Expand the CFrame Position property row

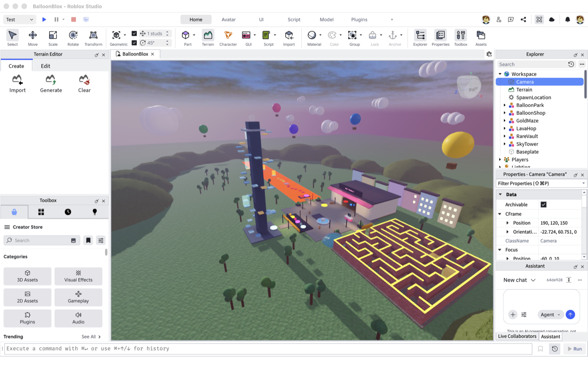tap(507, 223)
